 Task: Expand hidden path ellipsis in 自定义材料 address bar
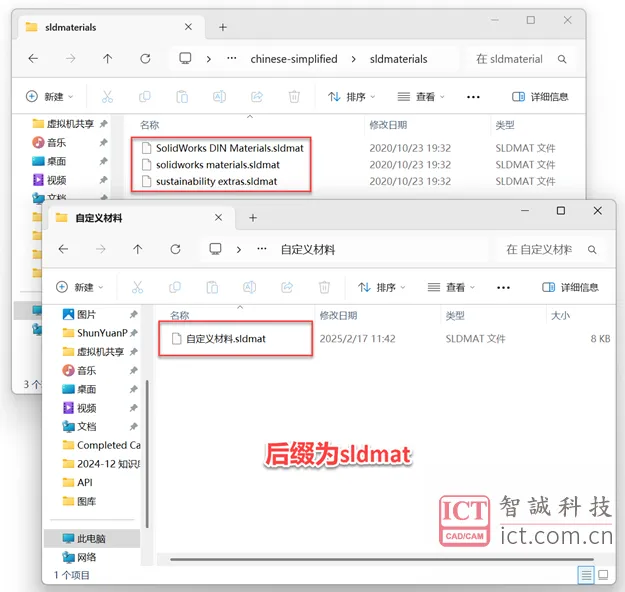coord(261,249)
